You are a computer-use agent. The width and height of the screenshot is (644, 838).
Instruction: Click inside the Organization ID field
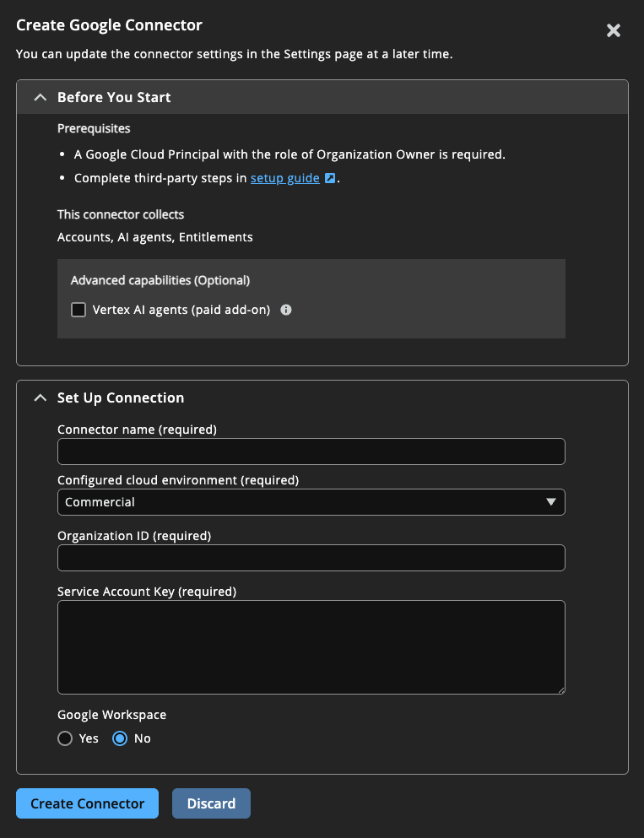pos(311,558)
